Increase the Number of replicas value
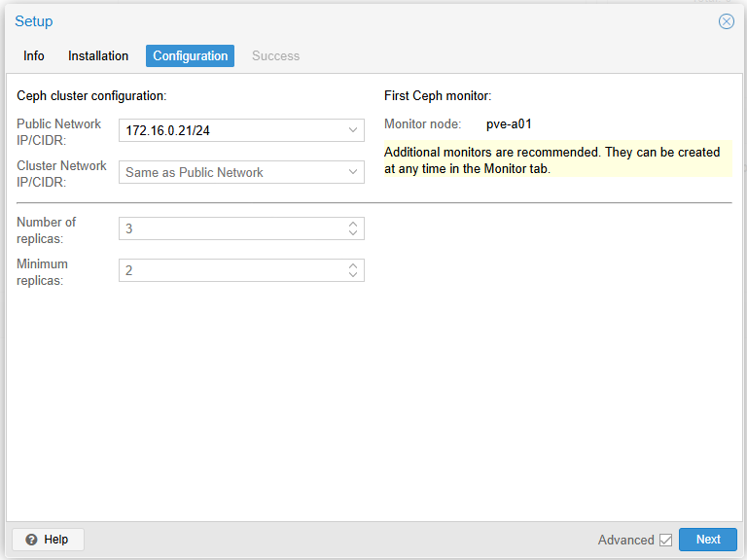The width and height of the screenshot is (747, 560). click(352, 224)
